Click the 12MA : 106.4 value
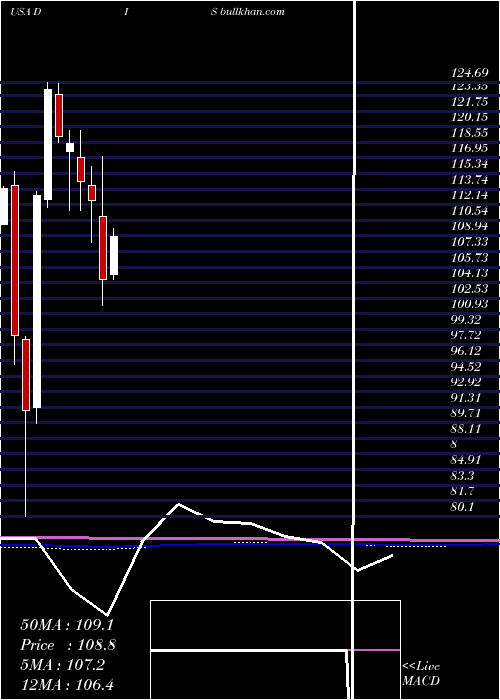The height and width of the screenshot is (700, 500). [67, 685]
